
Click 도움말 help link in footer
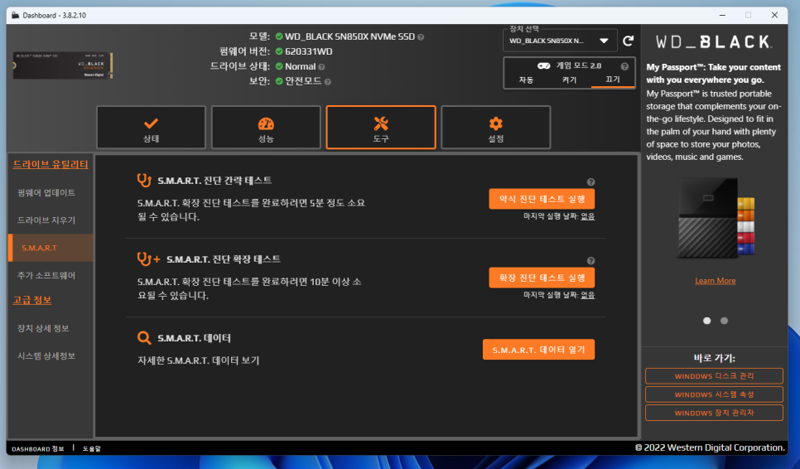[92, 449]
